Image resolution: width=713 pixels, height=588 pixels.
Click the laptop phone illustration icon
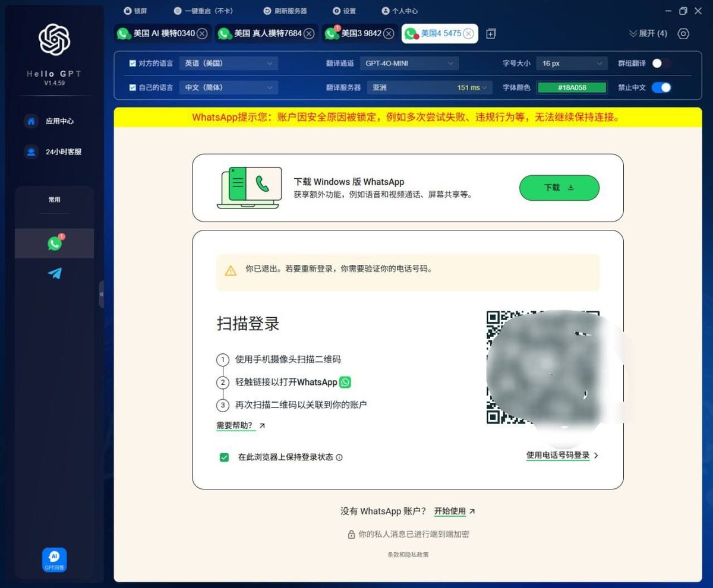point(248,188)
